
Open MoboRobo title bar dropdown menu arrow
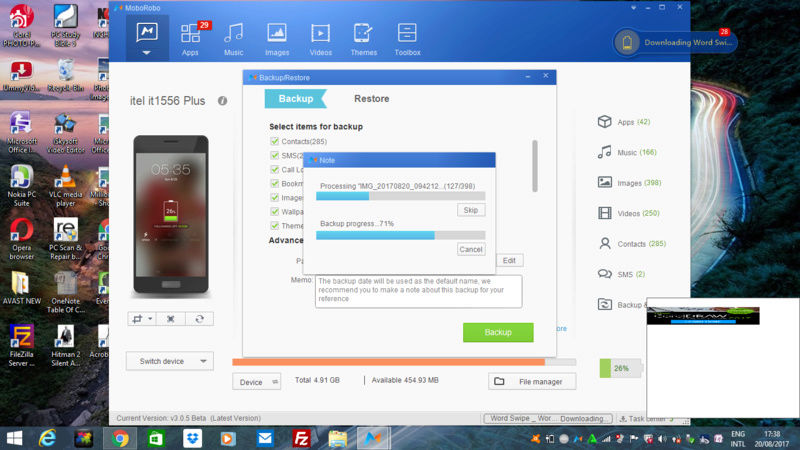634,8
